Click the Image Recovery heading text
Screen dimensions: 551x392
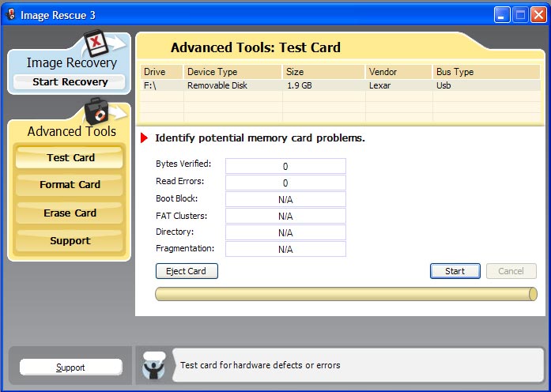tap(72, 63)
